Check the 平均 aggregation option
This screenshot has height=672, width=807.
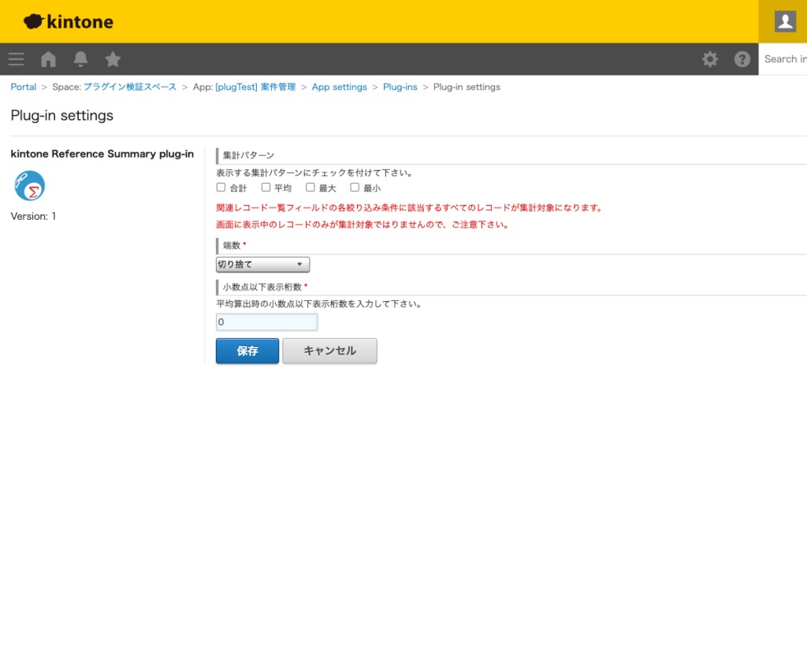click(266, 187)
